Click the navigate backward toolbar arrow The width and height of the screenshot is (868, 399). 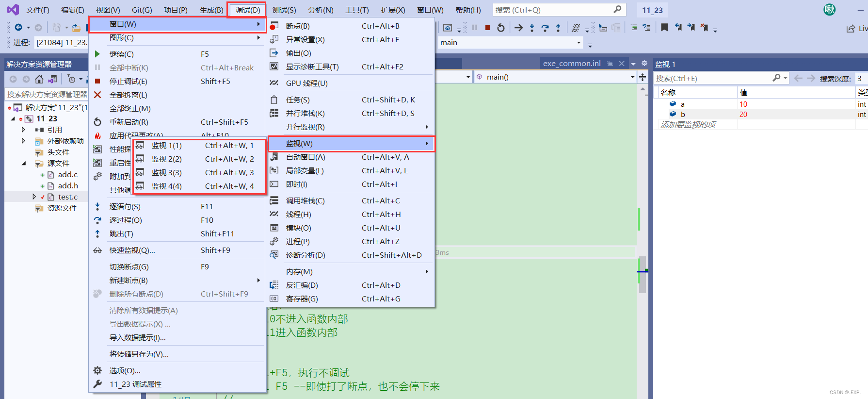click(18, 28)
